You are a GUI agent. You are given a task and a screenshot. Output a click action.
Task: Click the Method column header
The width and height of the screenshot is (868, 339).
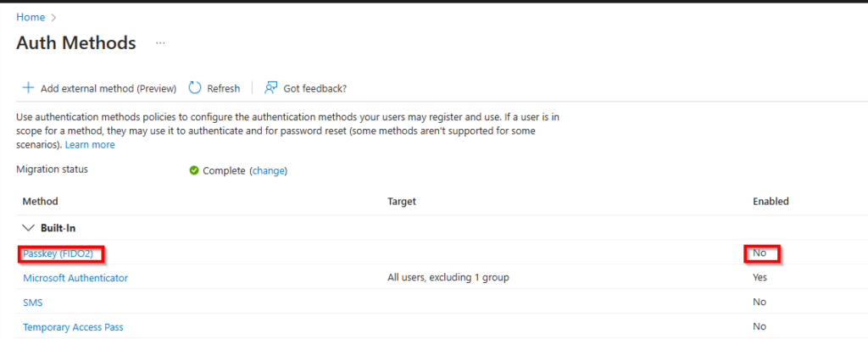(41, 202)
